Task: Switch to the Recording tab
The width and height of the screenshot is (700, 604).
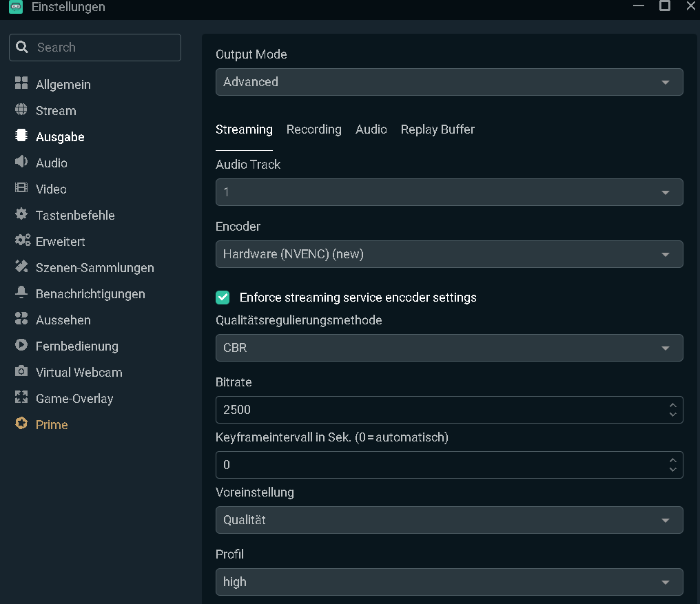Action: 313,129
